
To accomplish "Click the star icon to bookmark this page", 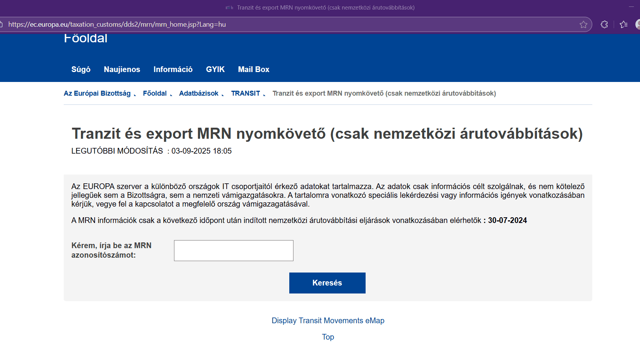I will pyautogui.click(x=583, y=24).
